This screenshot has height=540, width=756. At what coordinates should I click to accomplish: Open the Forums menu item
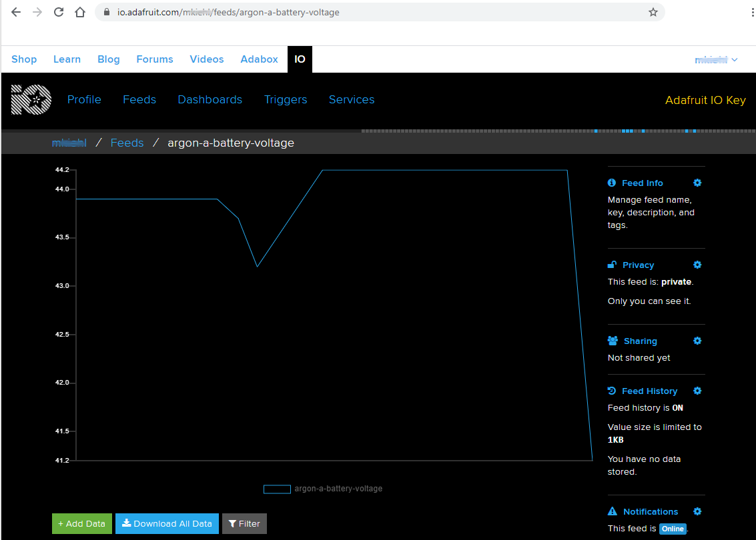155,59
